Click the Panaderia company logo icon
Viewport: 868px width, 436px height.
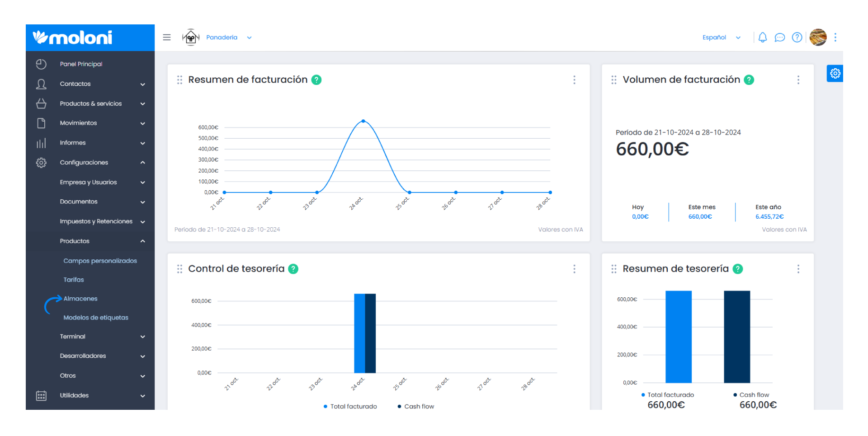click(191, 38)
